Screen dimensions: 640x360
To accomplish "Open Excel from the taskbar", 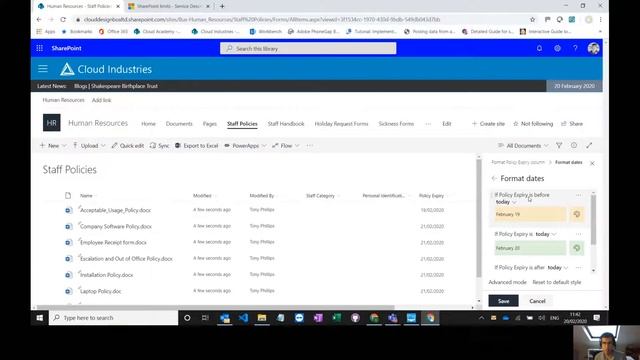I will click(x=336, y=318).
